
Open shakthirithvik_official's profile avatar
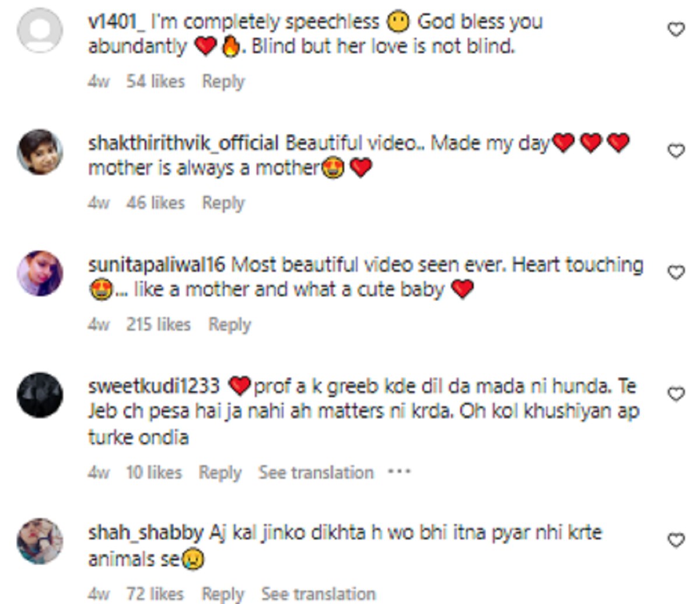pyautogui.click(x=40, y=152)
